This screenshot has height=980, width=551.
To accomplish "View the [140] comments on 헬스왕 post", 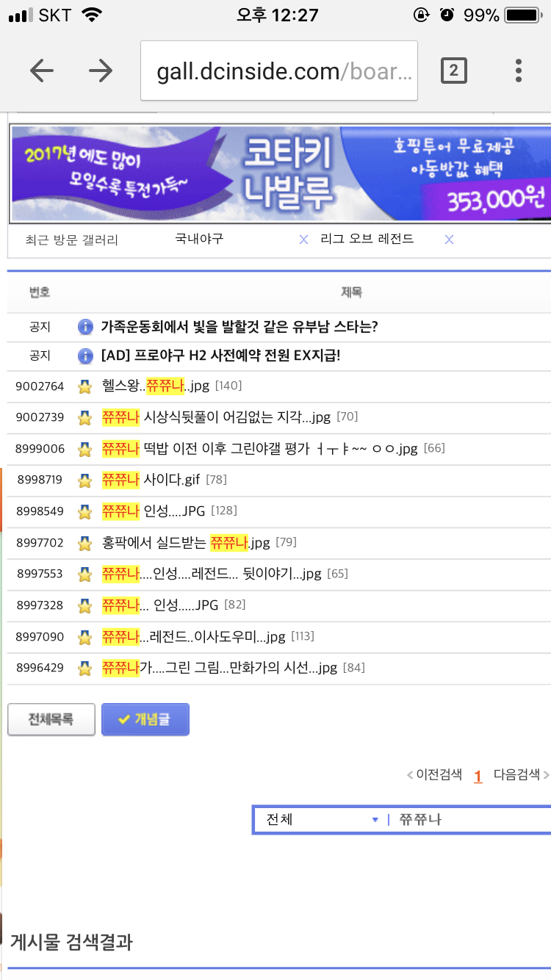I will pos(228,386).
